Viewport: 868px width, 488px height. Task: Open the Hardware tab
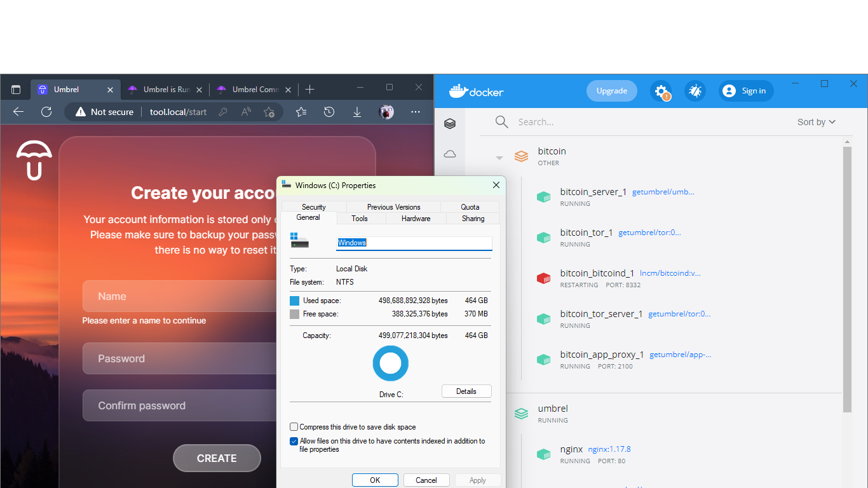[x=416, y=219]
